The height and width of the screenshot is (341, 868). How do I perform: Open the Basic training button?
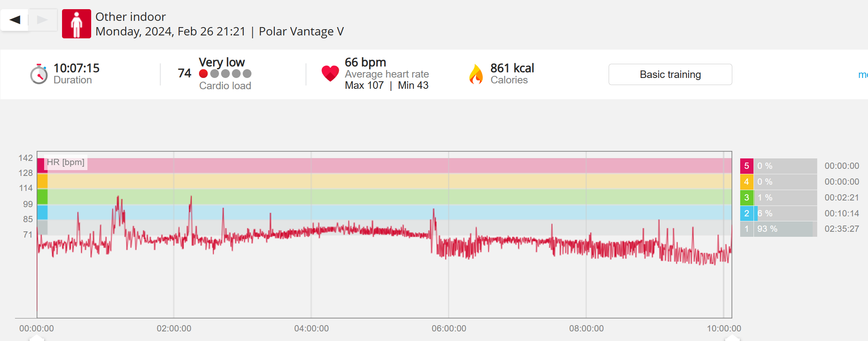(670, 75)
